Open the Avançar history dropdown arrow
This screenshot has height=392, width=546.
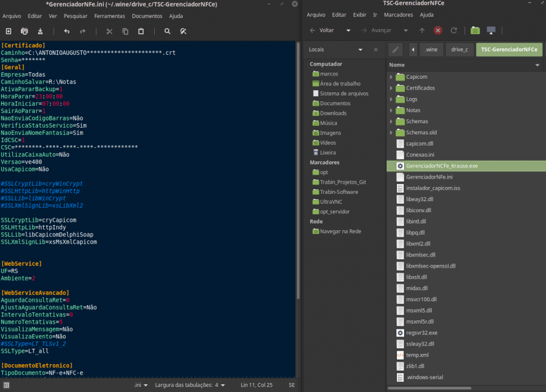pos(406,30)
